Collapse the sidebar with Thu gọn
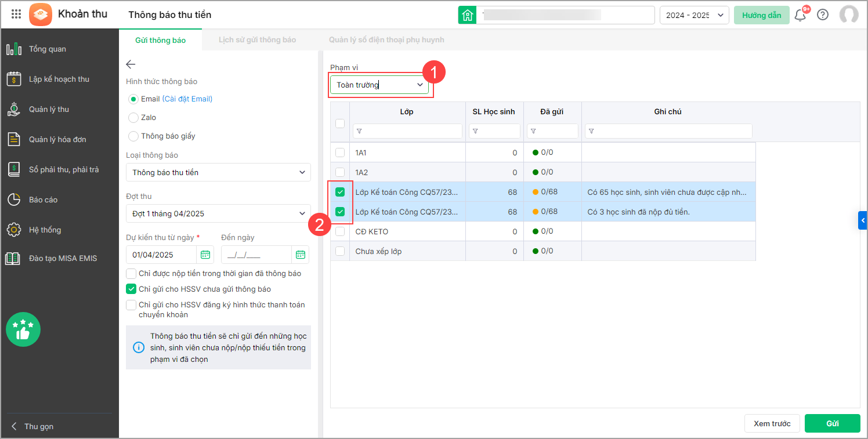 33,426
